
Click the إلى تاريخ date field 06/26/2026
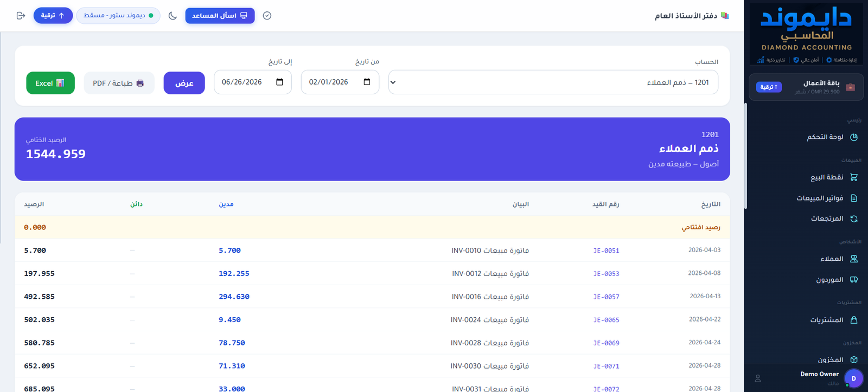(253, 82)
